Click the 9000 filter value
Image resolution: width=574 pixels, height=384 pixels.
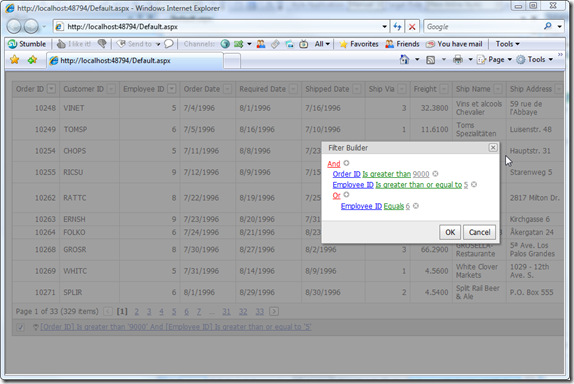point(421,174)
